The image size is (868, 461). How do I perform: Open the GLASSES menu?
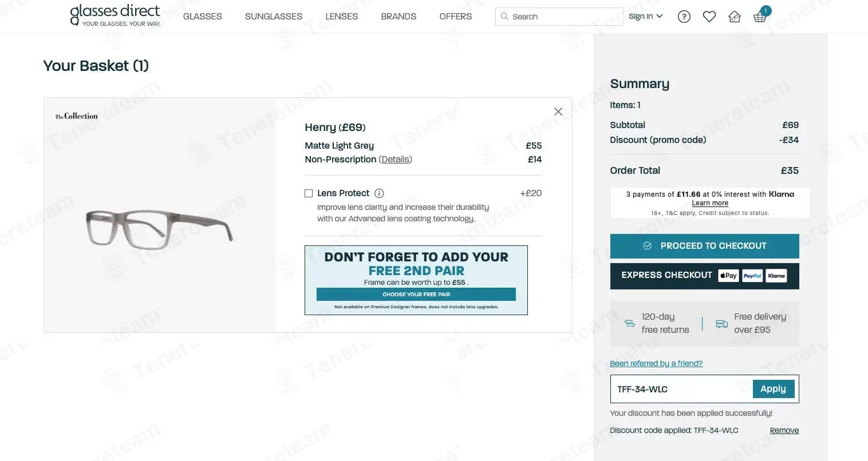203,17
